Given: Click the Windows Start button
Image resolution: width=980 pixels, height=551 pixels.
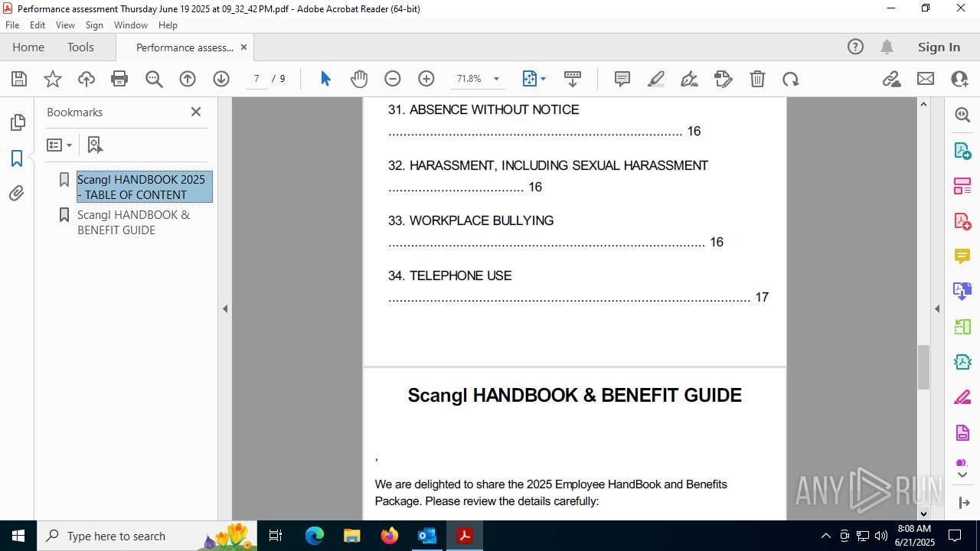Looking at the screenshot, I should [18, 536].
